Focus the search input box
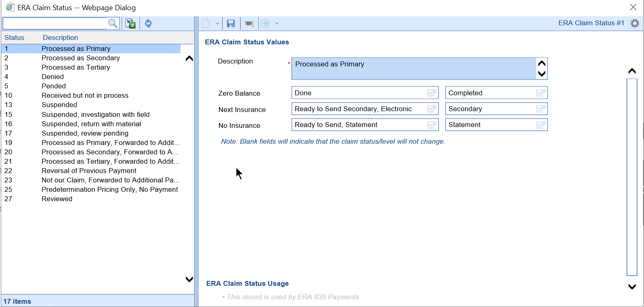644x307 pixels. click(x=55, y=24)
